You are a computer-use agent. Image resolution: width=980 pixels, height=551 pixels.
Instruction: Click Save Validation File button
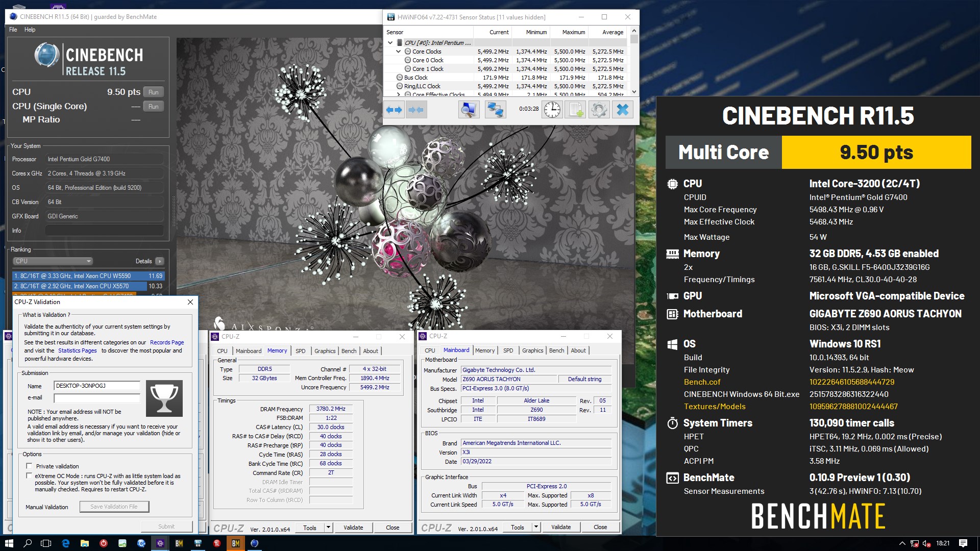click(114, 507)
